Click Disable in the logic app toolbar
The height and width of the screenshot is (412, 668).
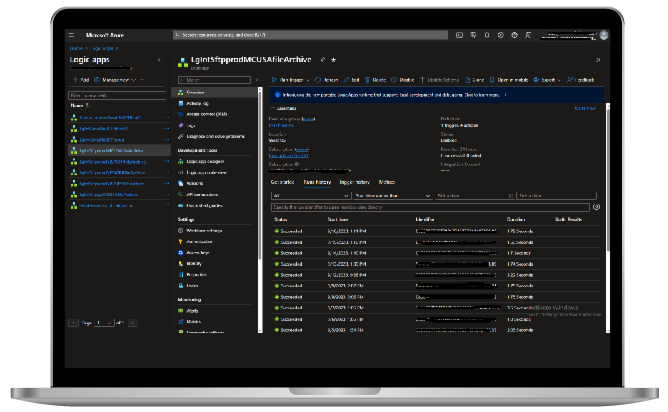click(403, 80)
